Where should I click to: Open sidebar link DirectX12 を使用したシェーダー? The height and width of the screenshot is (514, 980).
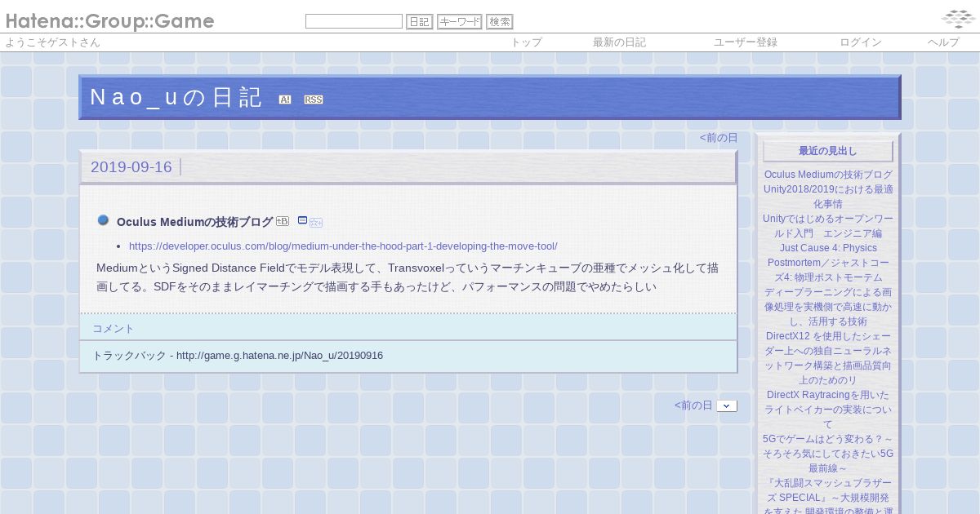tap(828, 358)
